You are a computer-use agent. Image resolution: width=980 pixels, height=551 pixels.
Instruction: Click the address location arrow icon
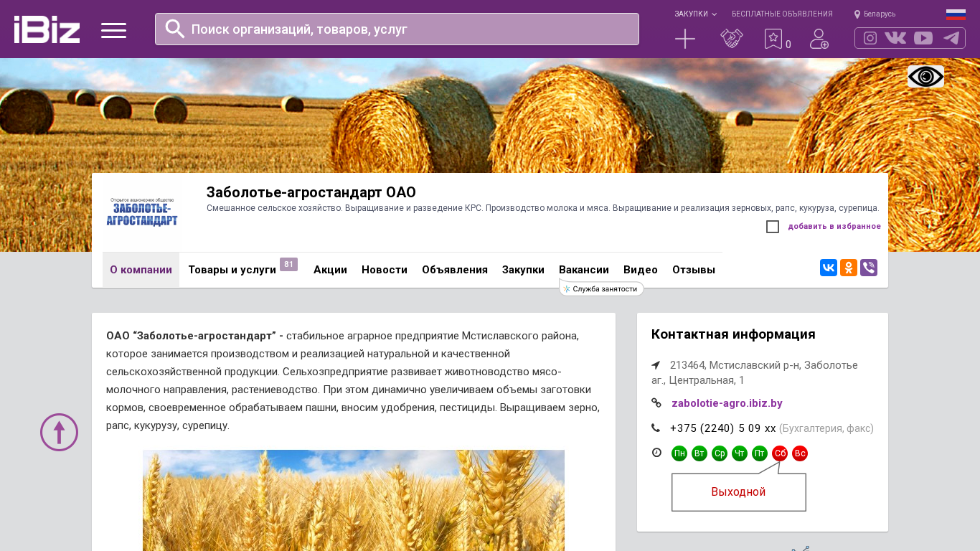[x=656, y=365]
